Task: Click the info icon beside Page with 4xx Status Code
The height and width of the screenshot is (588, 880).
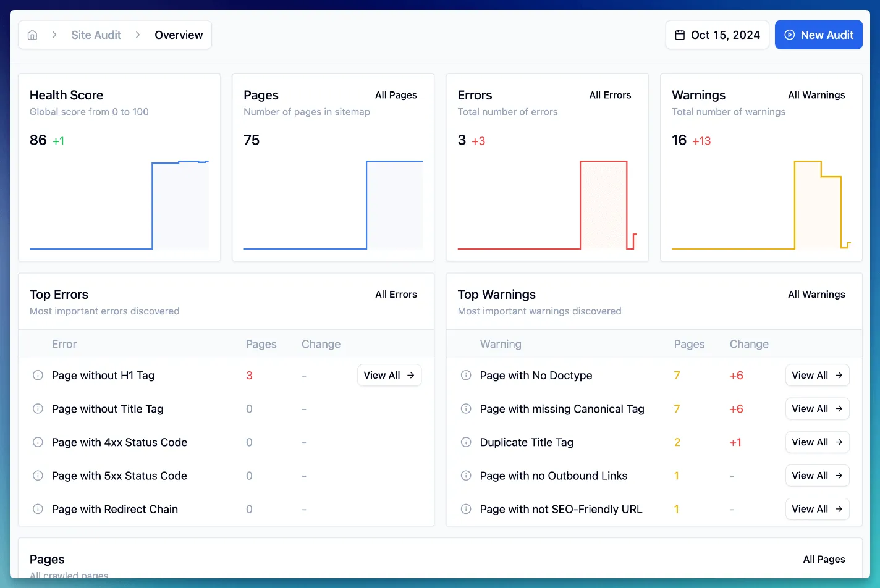Action: (x=37, y=442)
